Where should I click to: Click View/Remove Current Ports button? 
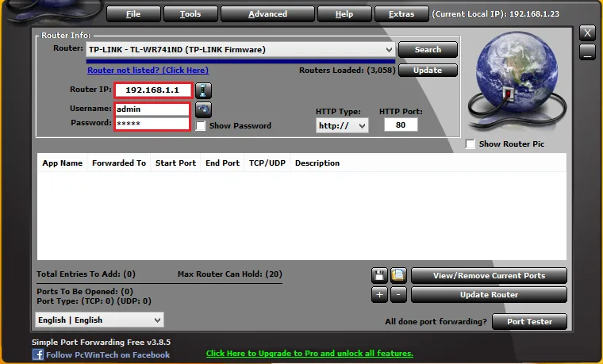(489, 276)
